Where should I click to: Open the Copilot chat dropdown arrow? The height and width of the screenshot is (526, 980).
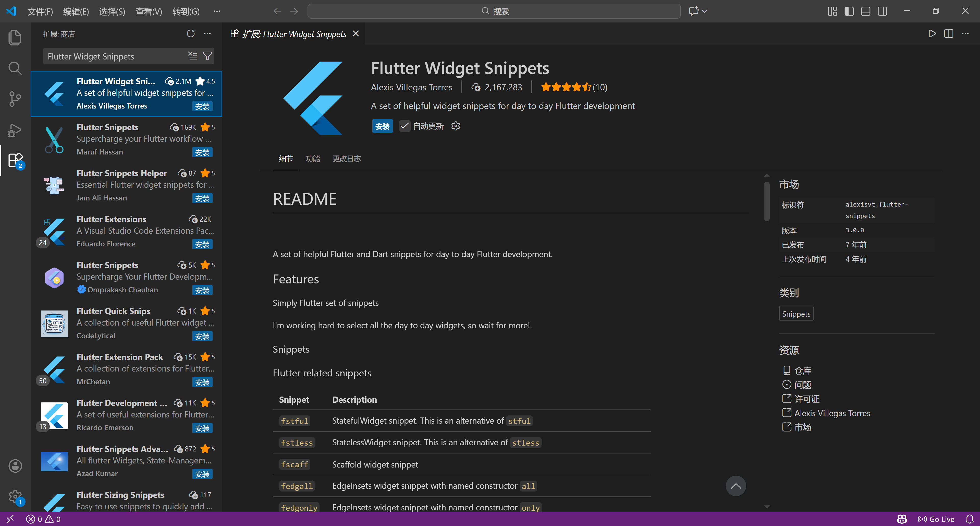(705, 11)
